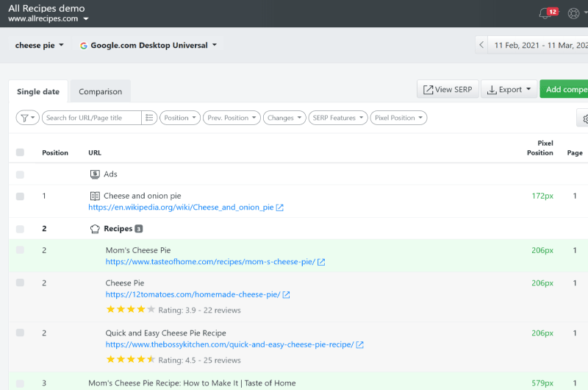This screenshot has height=390, width=588.
Task: Open the Pixel Position filter dropdown
Action: click(398, 118)
